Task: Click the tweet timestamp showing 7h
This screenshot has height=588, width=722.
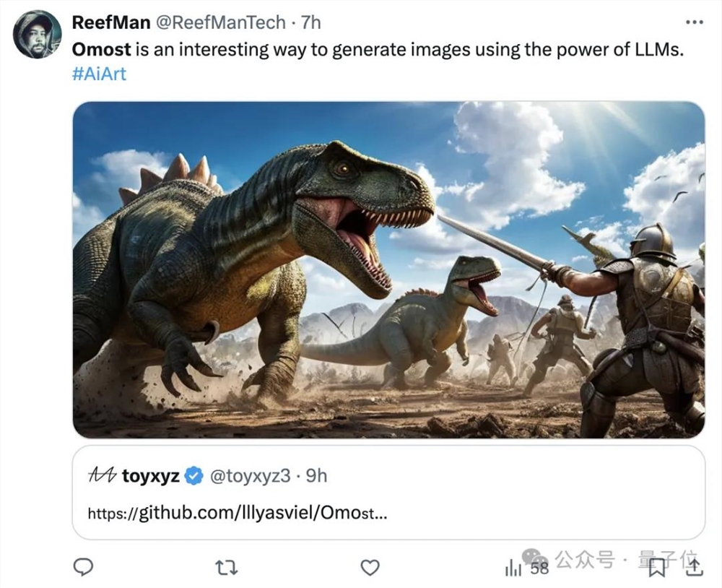Action: click(x=310, y=22)
